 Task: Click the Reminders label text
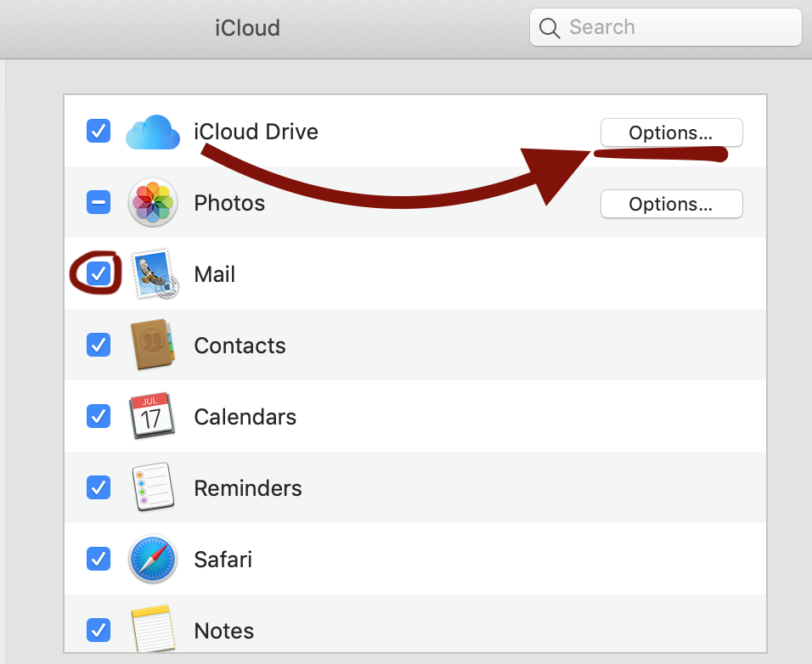click(247, 488)
